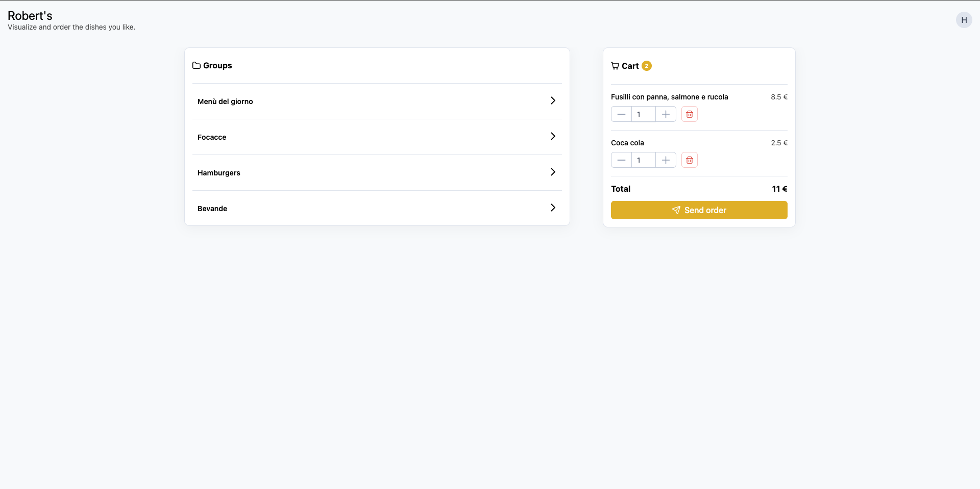The height and width of the screenshot is (489, 980).
Task: Decrease Coca cola quantity
Action: tap(621, 160)
